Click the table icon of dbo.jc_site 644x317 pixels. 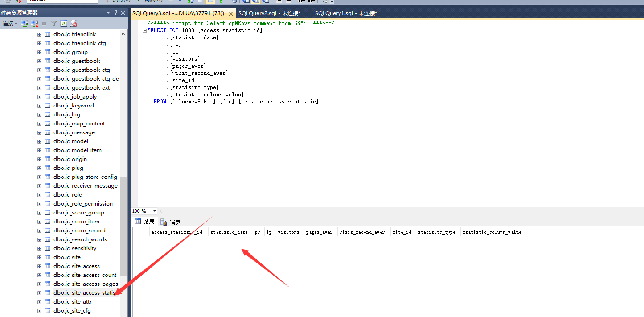48,257
